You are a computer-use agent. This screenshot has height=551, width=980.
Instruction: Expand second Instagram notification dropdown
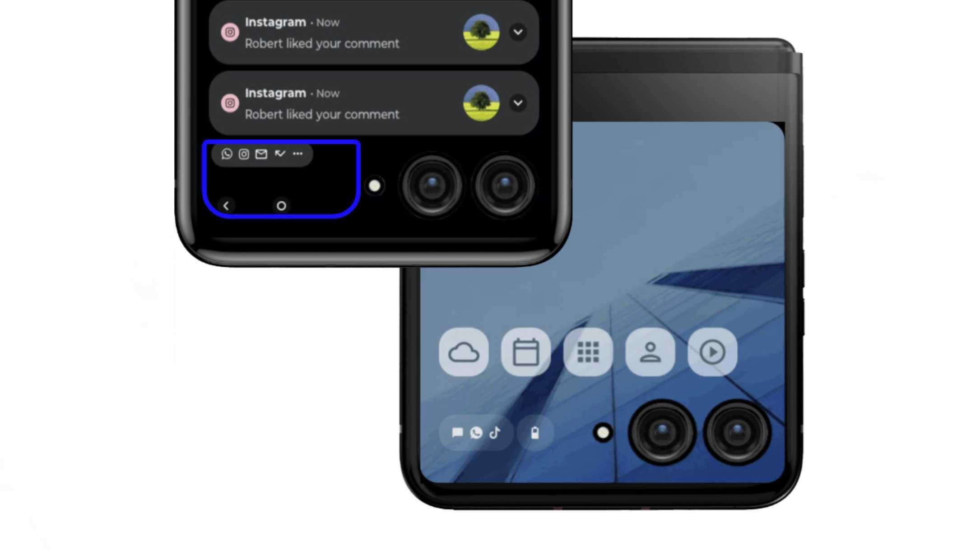click(x=518, y=102)
